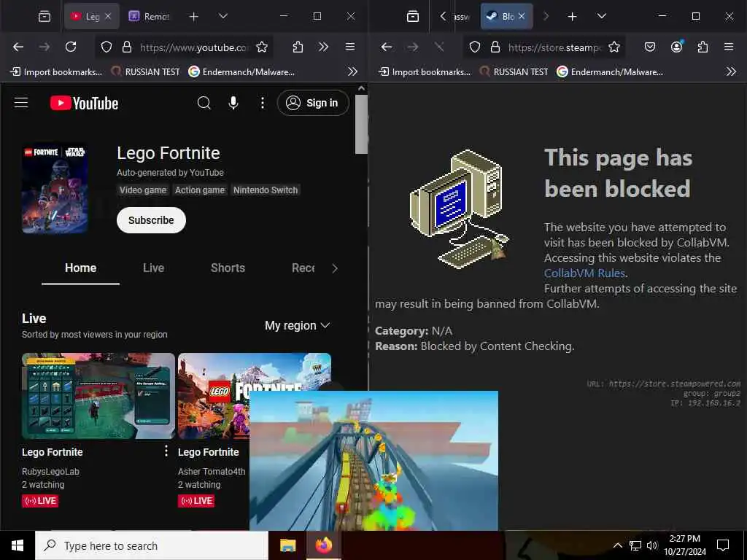
Task: List all tabs in left browser window
Action: pos(223,16)
